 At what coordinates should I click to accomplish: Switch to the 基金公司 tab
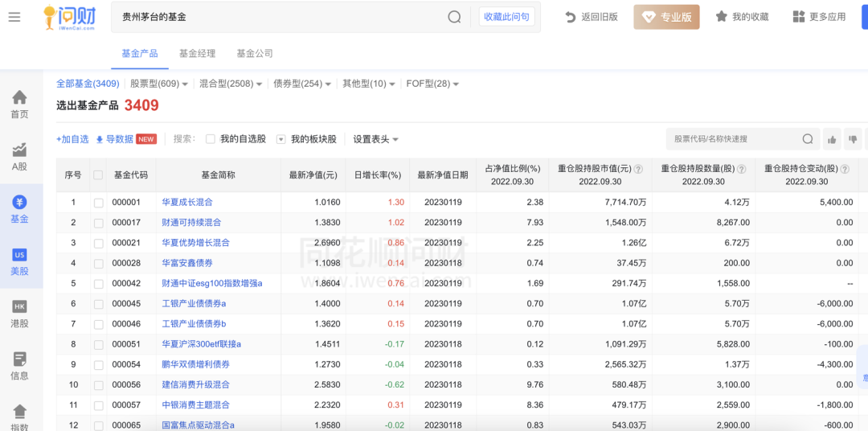coord(255,54)
